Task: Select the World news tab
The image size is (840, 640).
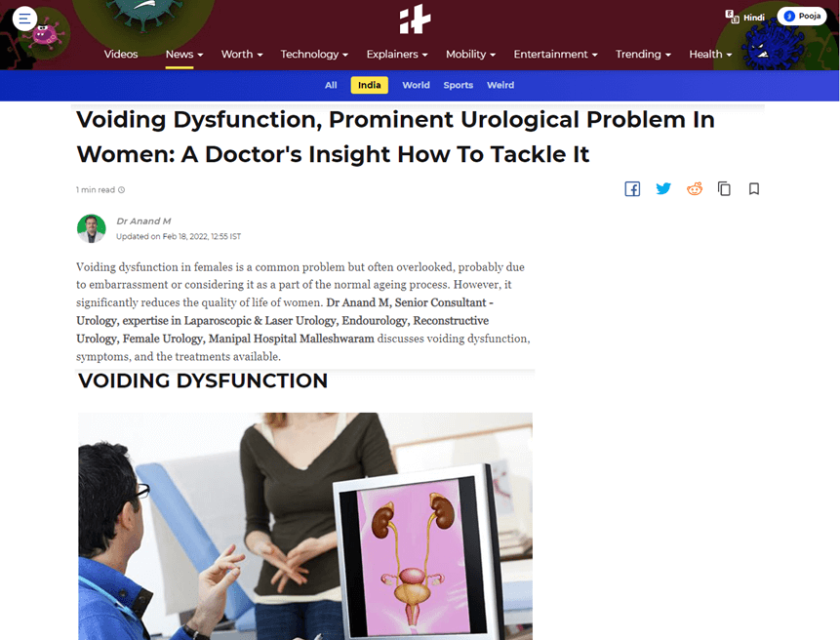Action: tap(416, 85)
